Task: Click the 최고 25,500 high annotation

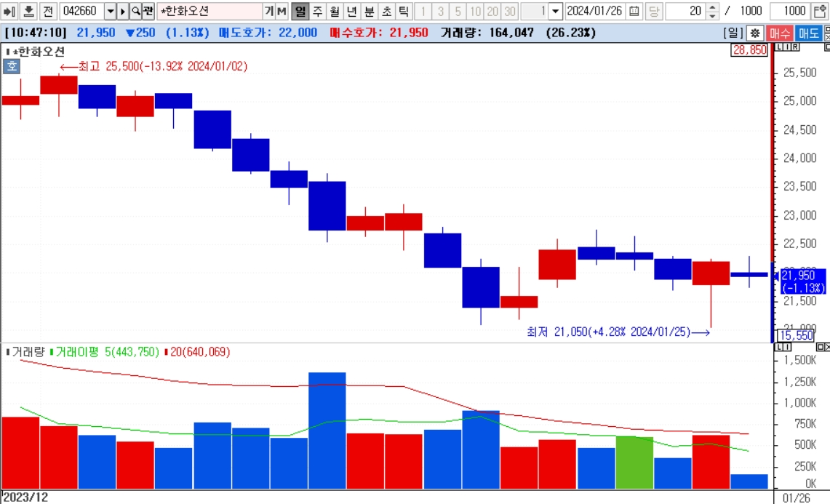Action: (153, 66)
